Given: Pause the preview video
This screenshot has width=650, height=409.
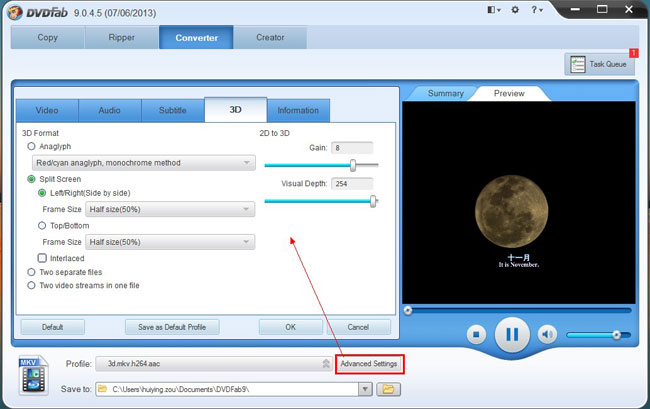Looking at the screenshot, I should (x=512, y=334).
